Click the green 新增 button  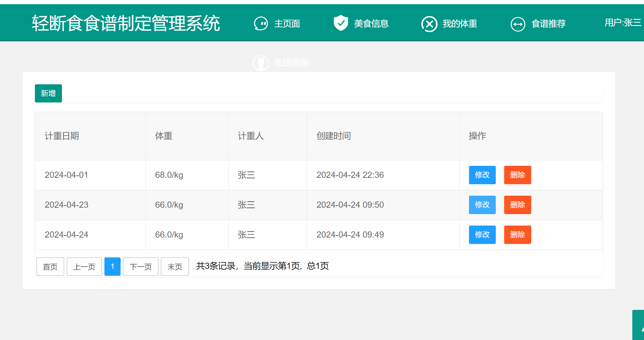pos(48,93)
